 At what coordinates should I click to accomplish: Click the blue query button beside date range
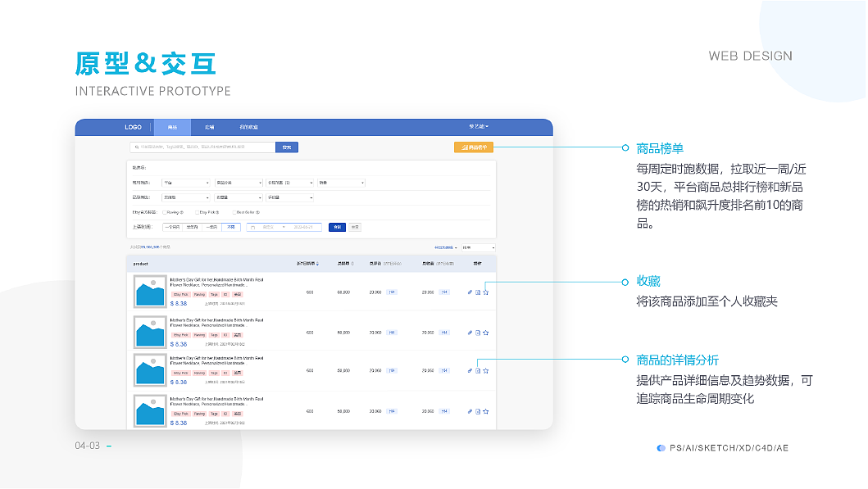click(337, 228)
